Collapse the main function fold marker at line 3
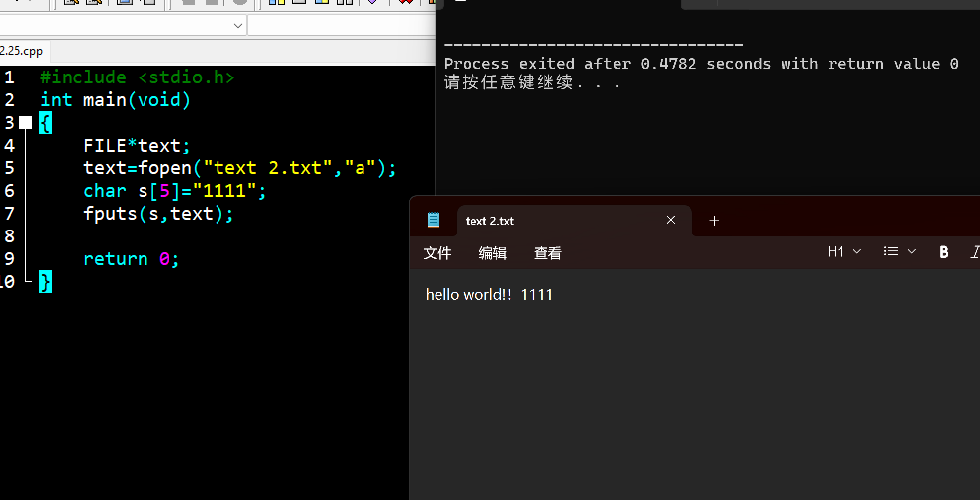The width and height of the screenshot is (980, 500). click(26, 122)
